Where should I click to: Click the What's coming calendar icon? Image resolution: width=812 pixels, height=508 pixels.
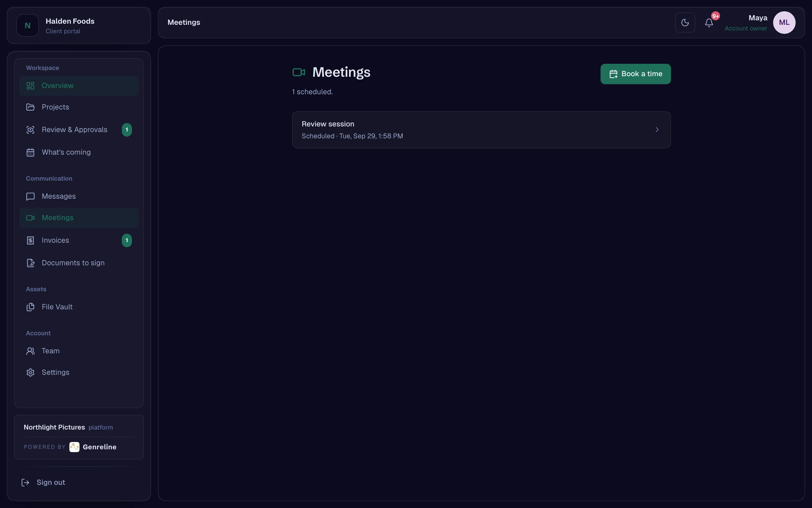pyautogui.click(x=30, y=152)
